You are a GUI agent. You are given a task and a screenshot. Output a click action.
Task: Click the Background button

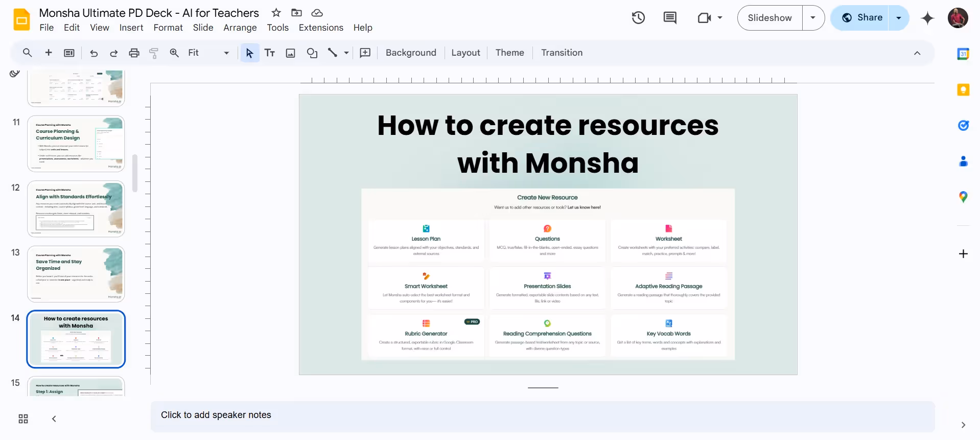pyautogui.click(x=411, y=53)
